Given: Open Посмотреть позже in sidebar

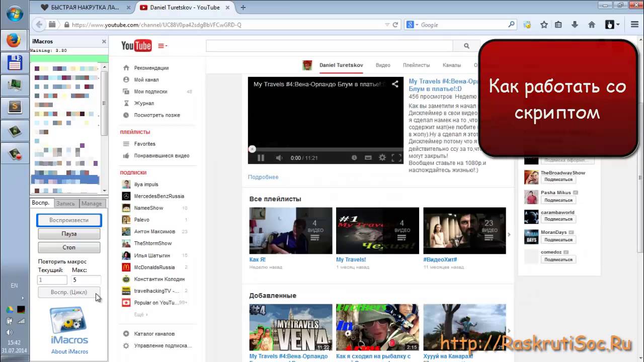Looking at the screenshot, I should [156, 115].
